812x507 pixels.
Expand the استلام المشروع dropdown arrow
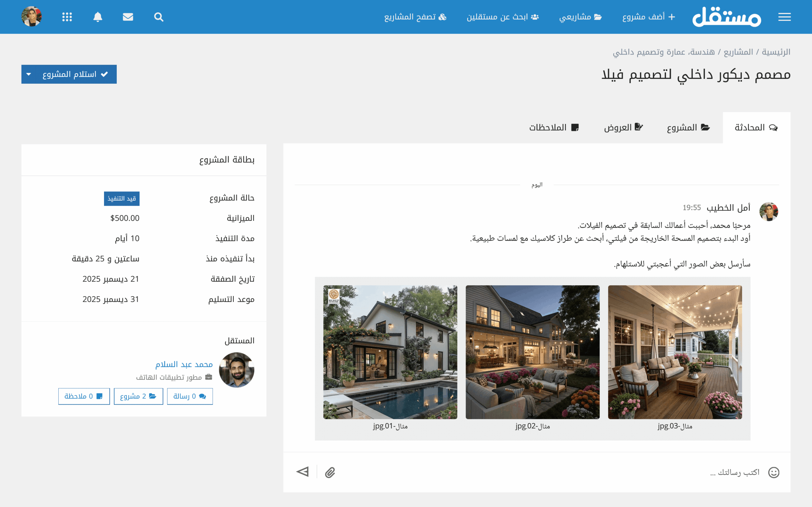pyautogui.click(x=29, y=74)
